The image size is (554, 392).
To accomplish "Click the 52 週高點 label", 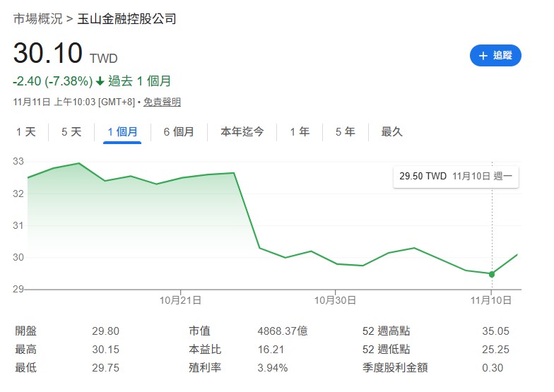I will coord(386,331).
